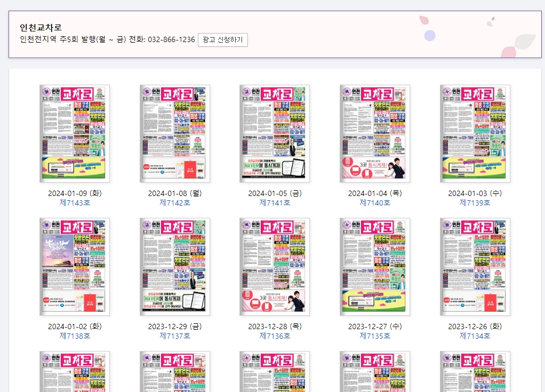Open issue 제7138호

pyautogui.click(x=74, y=336)
